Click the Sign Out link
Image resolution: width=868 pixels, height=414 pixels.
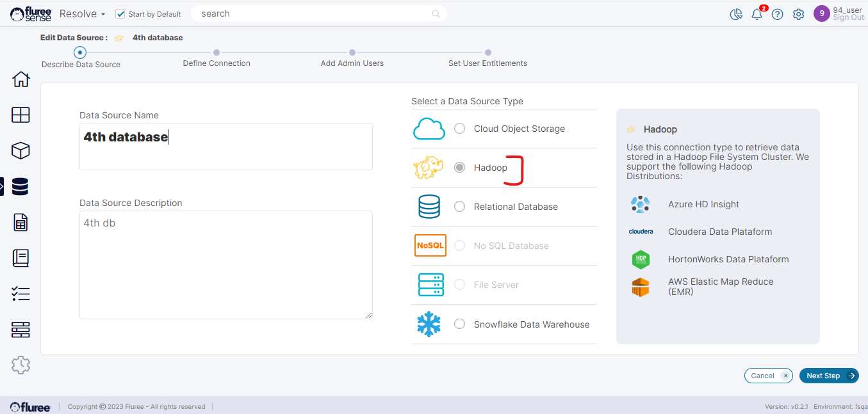(848, 18)
